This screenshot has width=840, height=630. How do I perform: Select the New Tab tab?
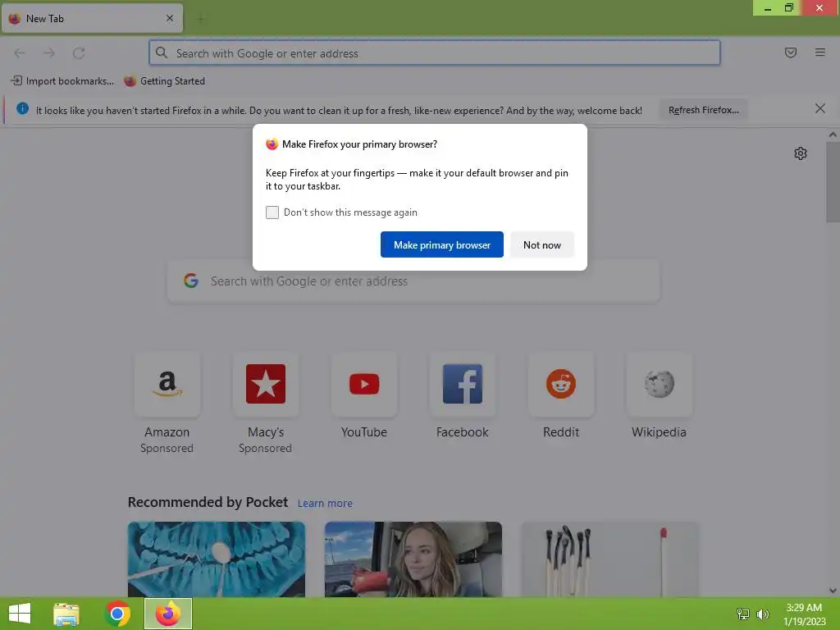(x=92, y=18)
